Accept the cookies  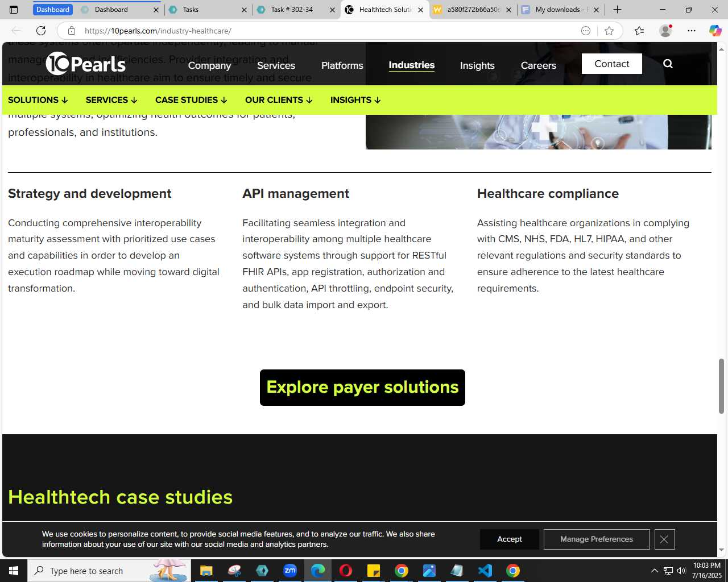(510, 539)
